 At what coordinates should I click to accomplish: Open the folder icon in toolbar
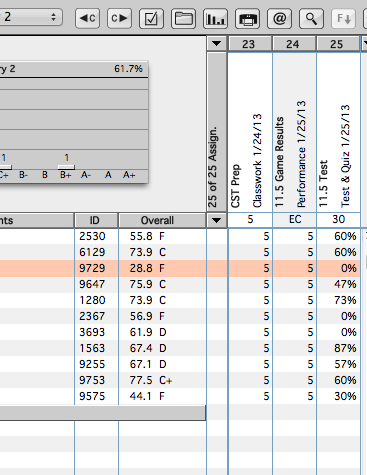(x=183, y=18)
